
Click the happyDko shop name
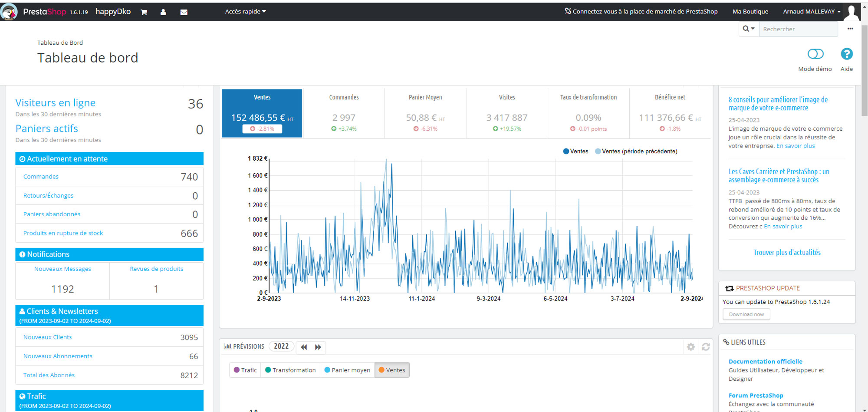pos(113,12)
